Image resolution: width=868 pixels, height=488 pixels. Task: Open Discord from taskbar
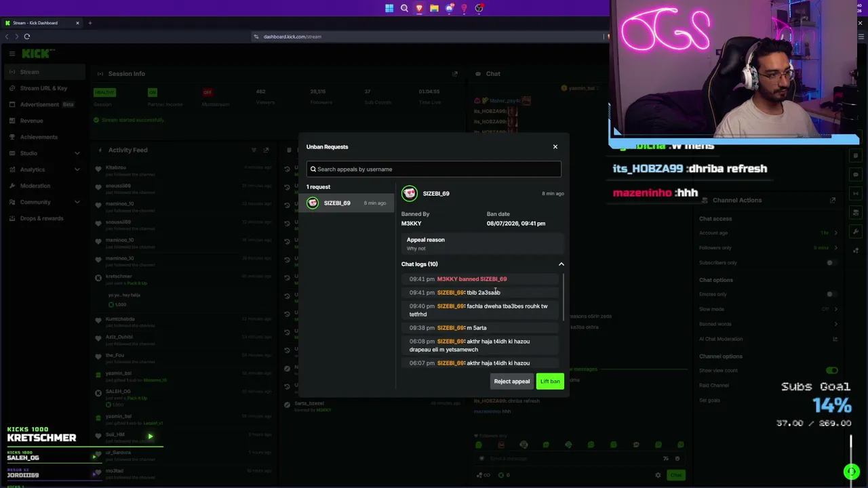[x=449, y=8]
